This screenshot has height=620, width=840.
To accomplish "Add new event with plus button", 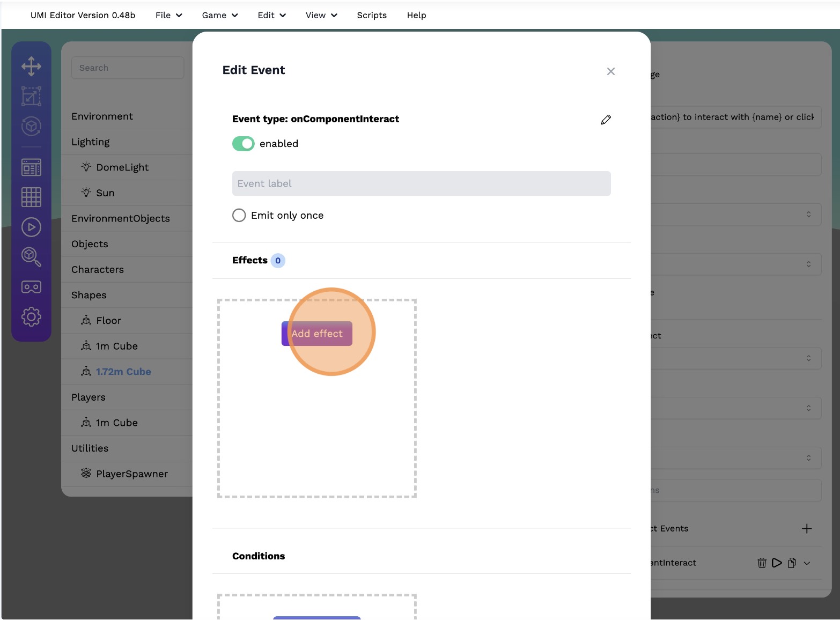I will tap(807, 529).
